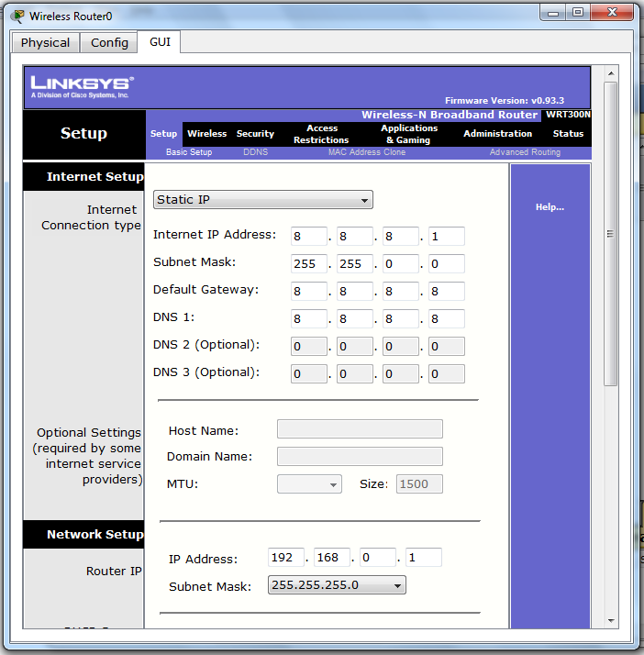Click the third octet of Router IP Address
This screenshot has height=655, width=644.
pyautogui.click(x=378, y=558)
